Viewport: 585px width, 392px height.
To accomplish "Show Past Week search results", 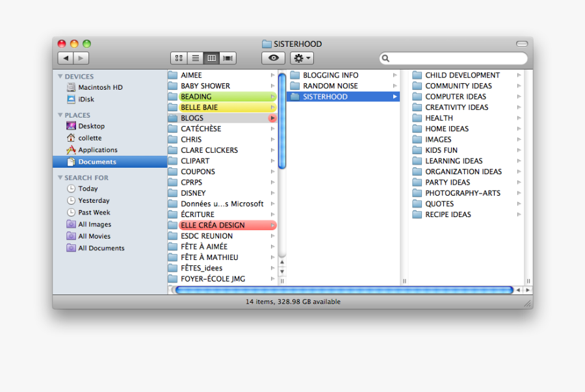I will (x=94, y=213).
